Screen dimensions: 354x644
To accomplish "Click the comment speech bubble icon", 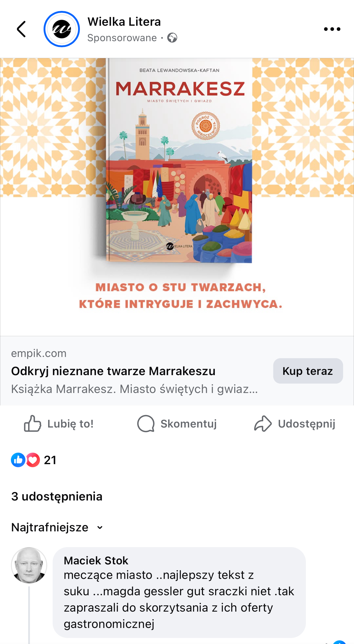I will point(146,423).
